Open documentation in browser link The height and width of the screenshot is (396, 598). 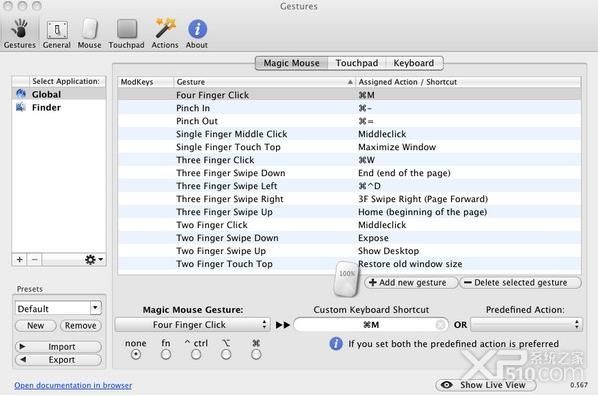73,385
